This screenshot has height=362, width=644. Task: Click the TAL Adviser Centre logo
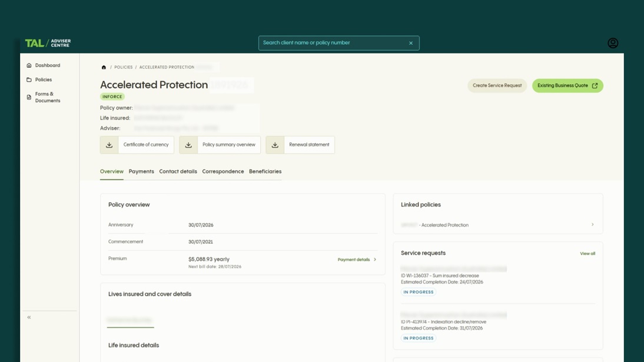pos(48,43)
